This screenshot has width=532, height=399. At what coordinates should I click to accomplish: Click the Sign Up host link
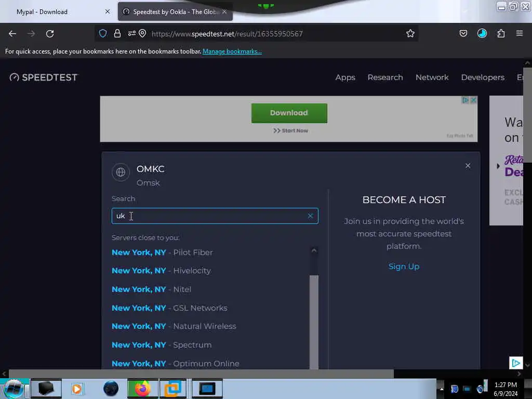click(404, 267)
